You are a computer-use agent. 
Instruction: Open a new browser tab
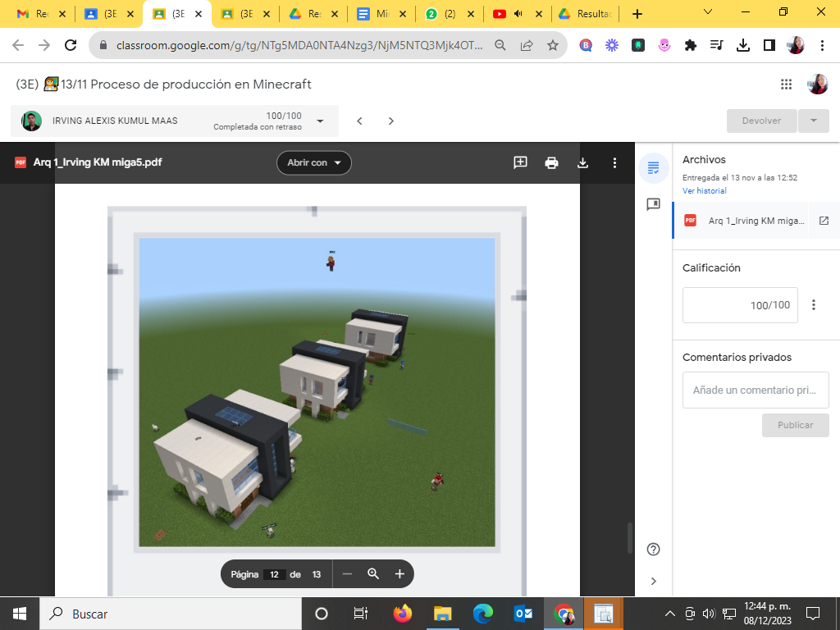coord(637,14)
